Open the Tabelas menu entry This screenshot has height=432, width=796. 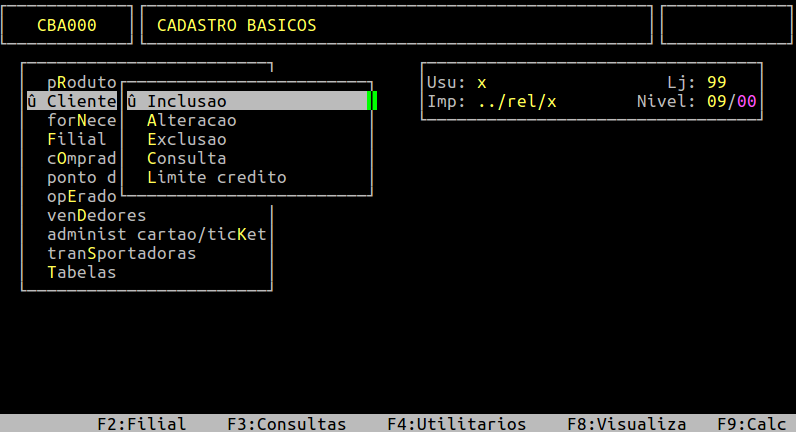82,272
